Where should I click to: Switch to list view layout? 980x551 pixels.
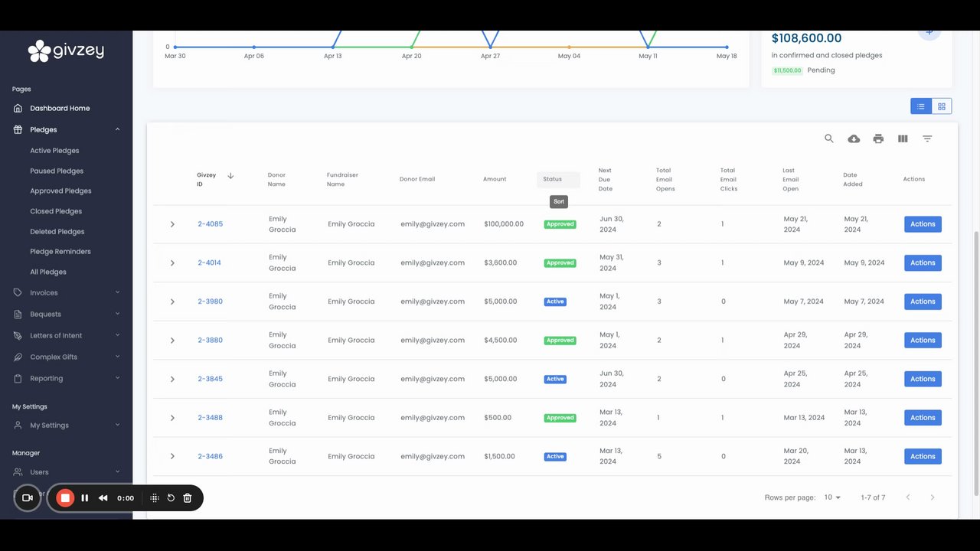(921, 106)
